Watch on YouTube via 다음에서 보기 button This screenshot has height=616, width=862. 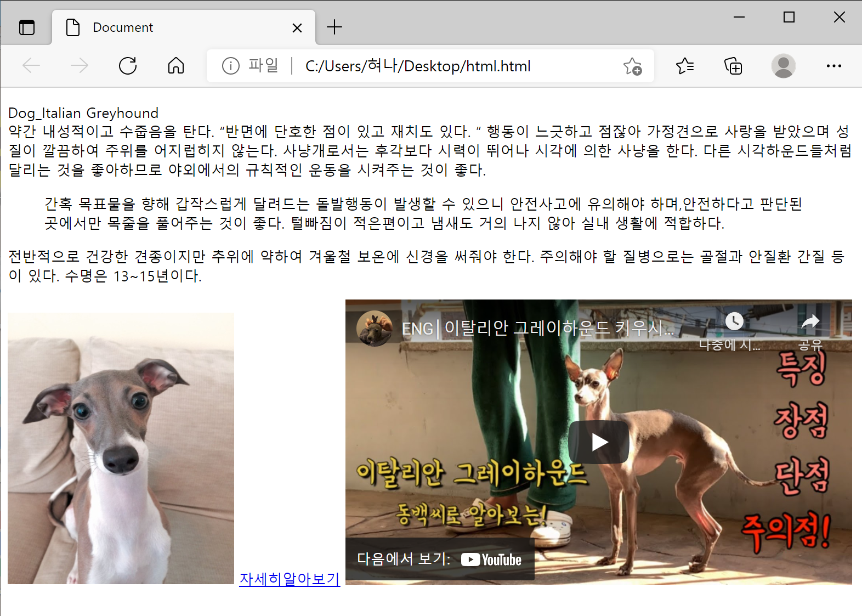(x=440, y=559)
